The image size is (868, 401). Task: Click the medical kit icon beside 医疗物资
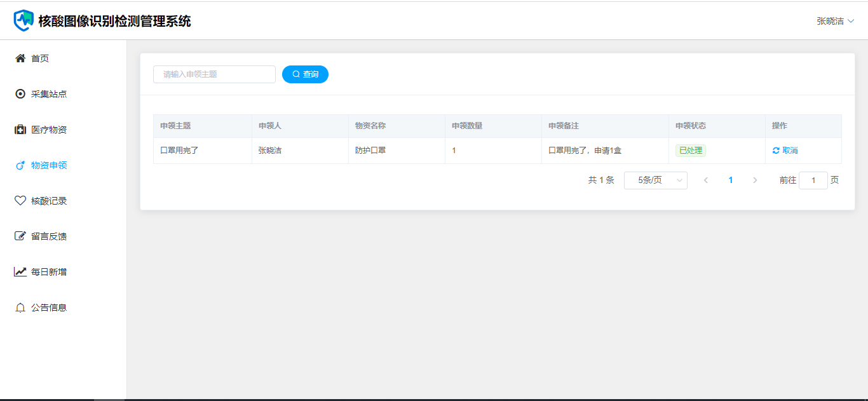tap(20, 130)
